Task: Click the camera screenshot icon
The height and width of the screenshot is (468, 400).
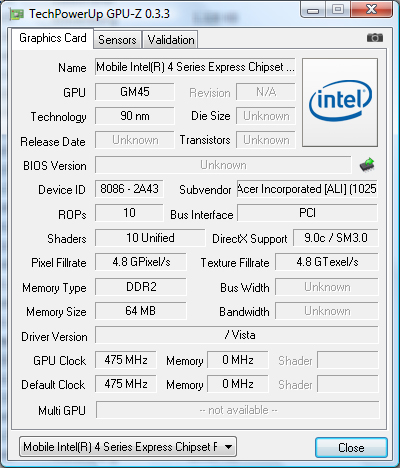Action: 375,38
